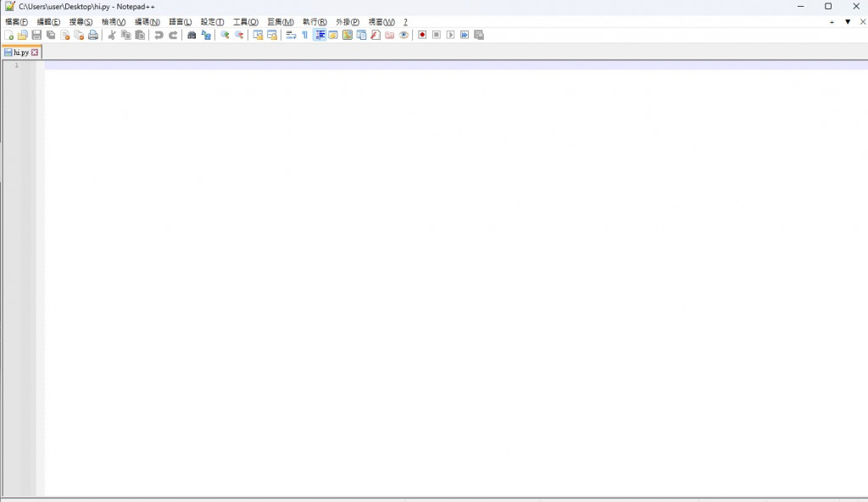Image resolution: width=868 pixels, height=502 pixels.
Task: Open the Function List panel icon
Action: [376, 35]
